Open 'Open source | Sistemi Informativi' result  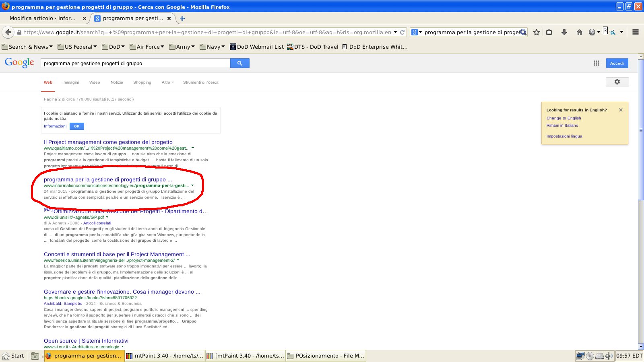(86, 341)
